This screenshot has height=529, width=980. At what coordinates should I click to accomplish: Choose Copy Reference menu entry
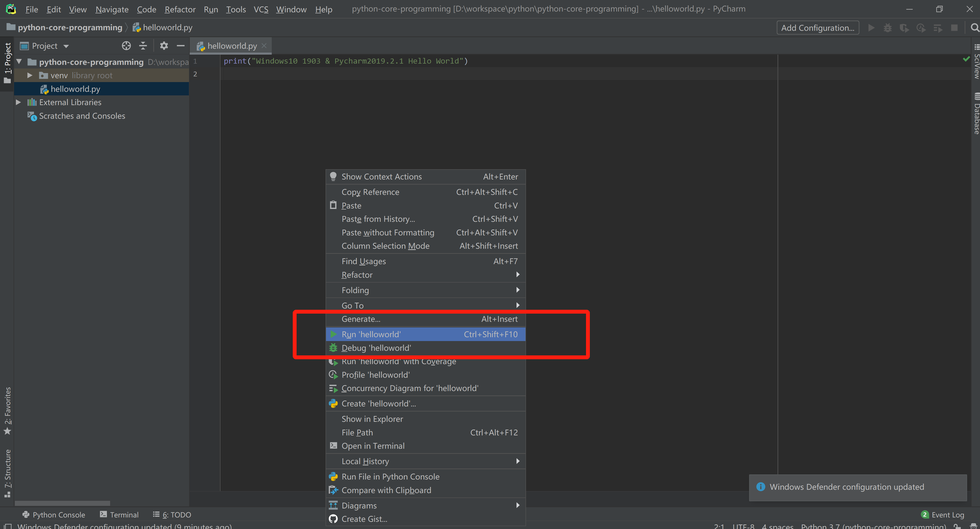pyautogui.click(x=425, y=192)
